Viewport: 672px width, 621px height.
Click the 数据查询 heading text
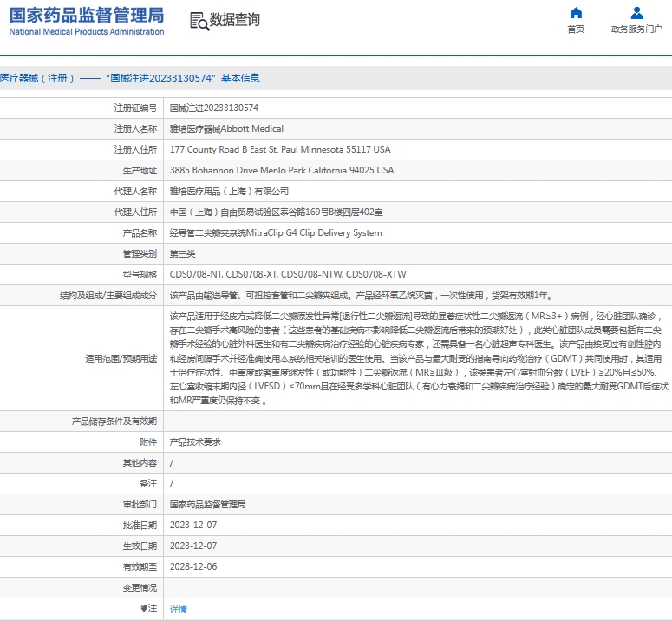(234, 20)
